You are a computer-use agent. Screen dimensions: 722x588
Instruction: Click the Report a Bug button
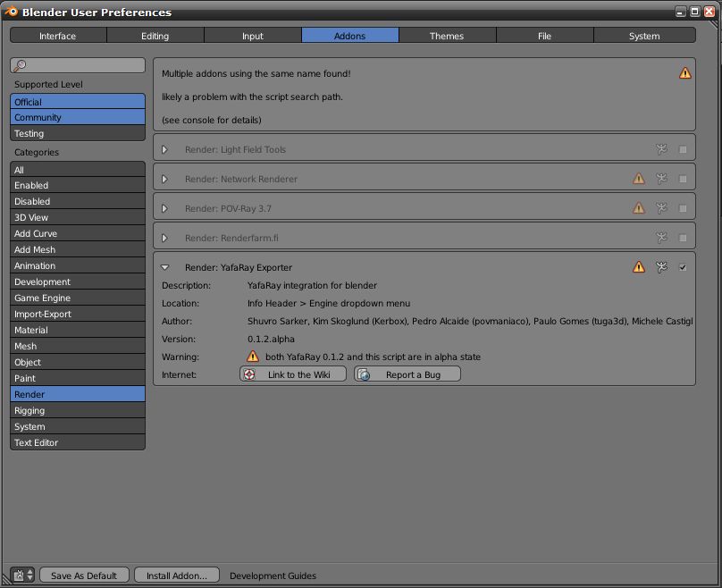pos(407,374)
